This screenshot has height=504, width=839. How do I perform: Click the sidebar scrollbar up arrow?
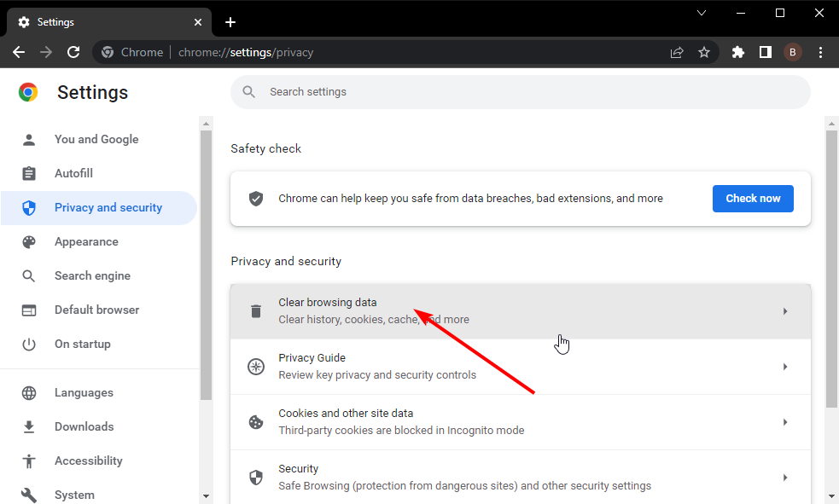(206, 124)
